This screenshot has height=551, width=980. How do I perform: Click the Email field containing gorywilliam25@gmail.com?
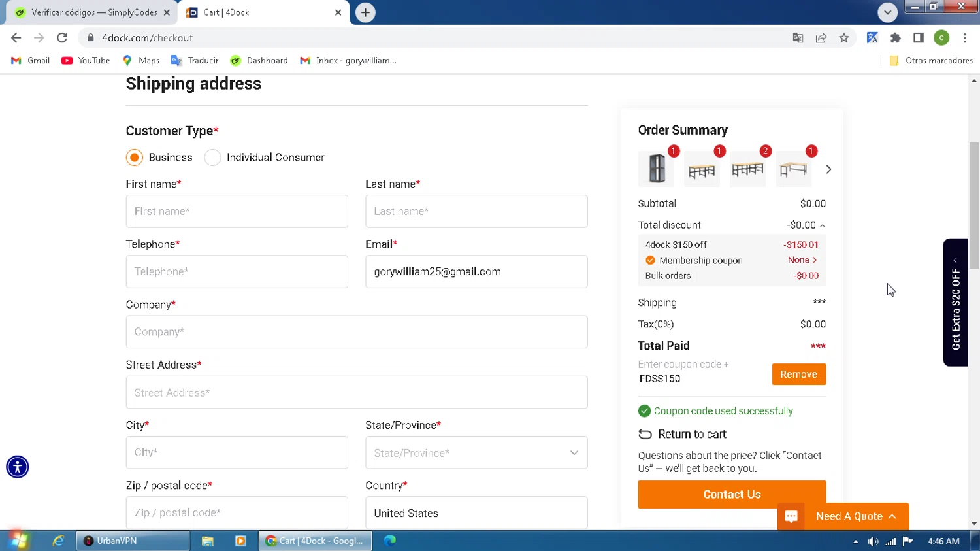(x=476, y=271)
